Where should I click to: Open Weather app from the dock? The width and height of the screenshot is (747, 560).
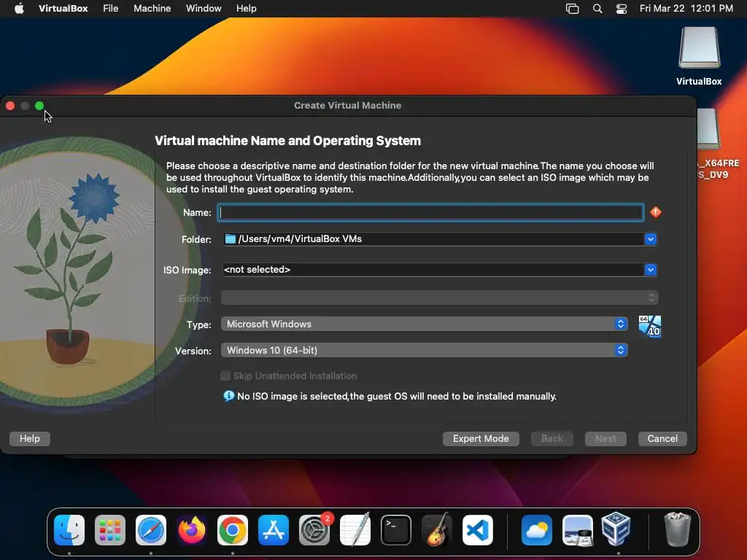[x=537, y=530]
